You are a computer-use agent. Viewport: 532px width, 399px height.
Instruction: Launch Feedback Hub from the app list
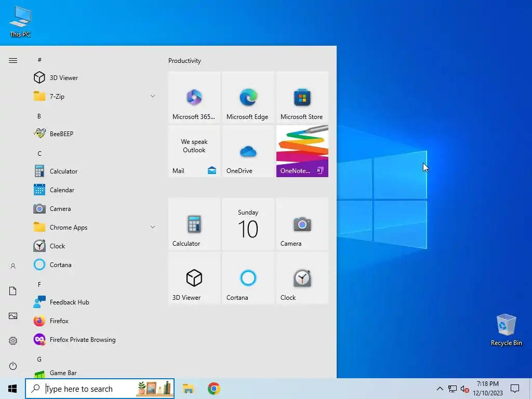pos(95,302)
